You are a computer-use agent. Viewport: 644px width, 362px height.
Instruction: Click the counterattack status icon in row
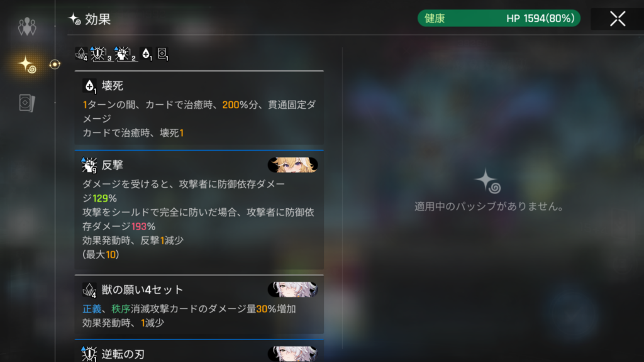125,54
